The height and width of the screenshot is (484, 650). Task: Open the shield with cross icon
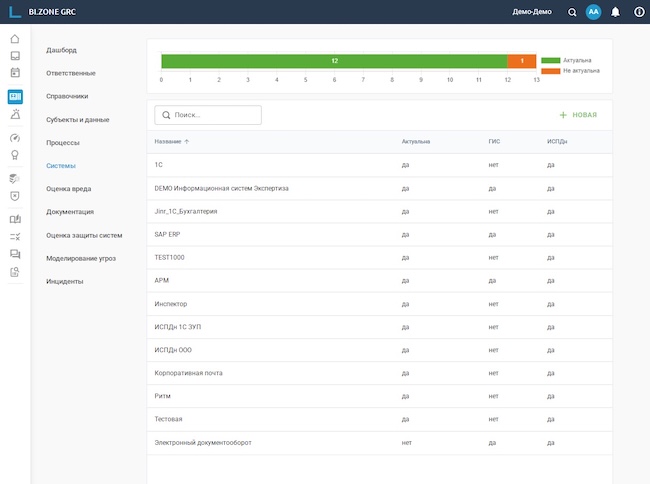(x=15, y=196)
